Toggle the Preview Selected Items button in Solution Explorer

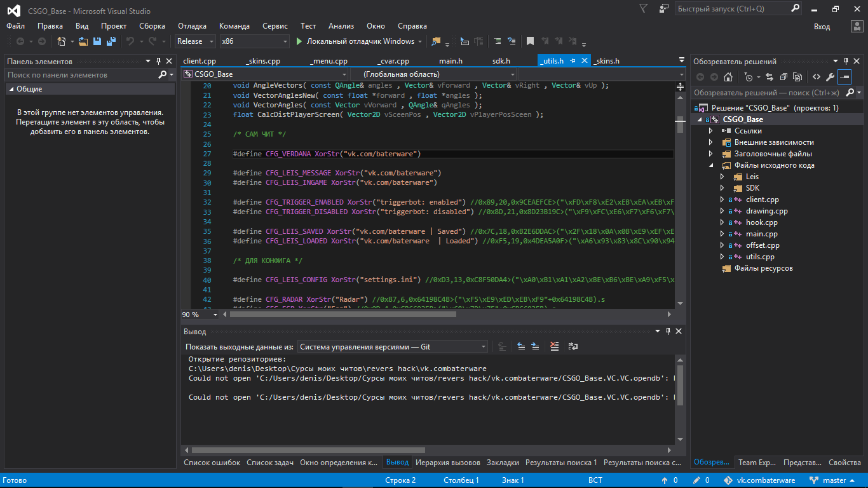point(844,77)
